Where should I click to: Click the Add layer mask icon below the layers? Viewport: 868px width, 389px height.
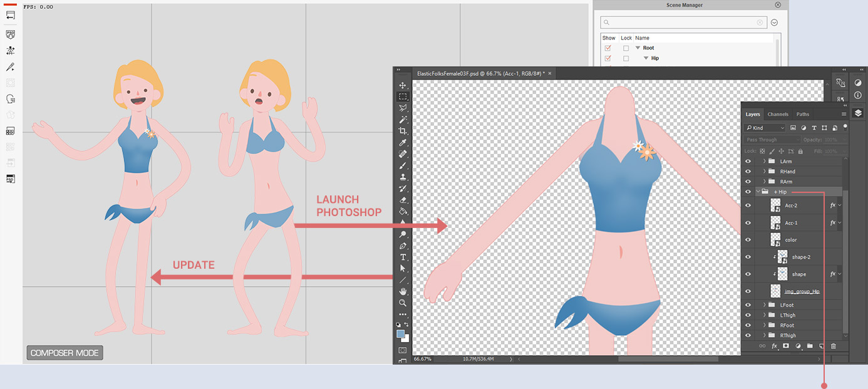[785, 345]
